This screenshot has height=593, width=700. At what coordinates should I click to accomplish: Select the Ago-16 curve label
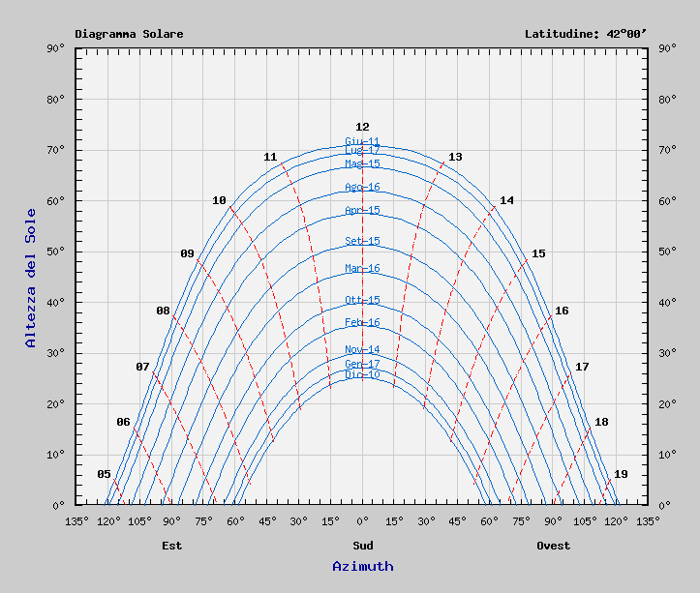point(362,188)
